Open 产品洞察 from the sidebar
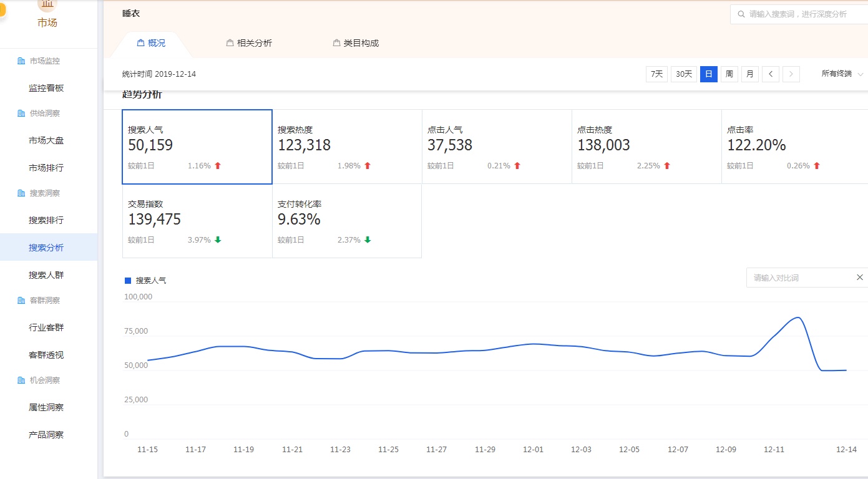 coord(46,434)
